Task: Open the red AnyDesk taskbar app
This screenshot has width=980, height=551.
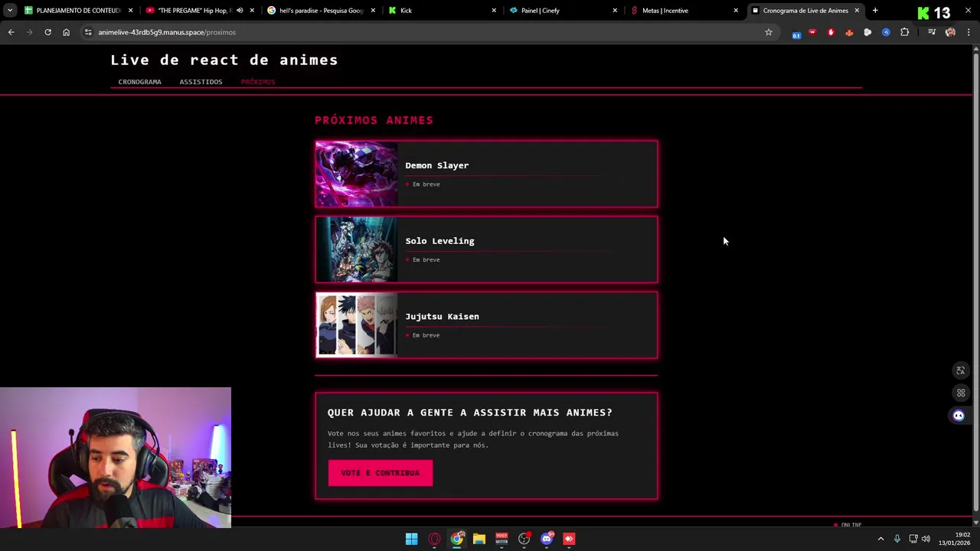Action: pyautogui.click(x=569, y=539)
